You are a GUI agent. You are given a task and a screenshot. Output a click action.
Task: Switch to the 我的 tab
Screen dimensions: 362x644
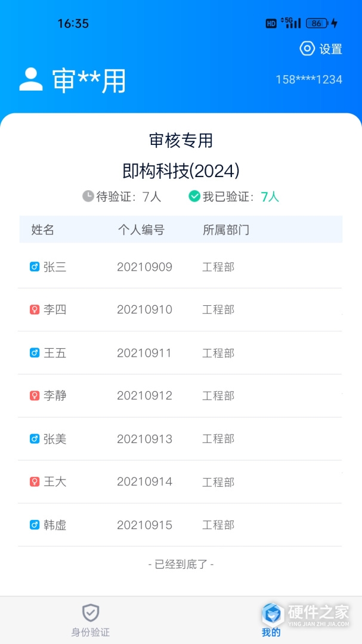pos(271,620)
